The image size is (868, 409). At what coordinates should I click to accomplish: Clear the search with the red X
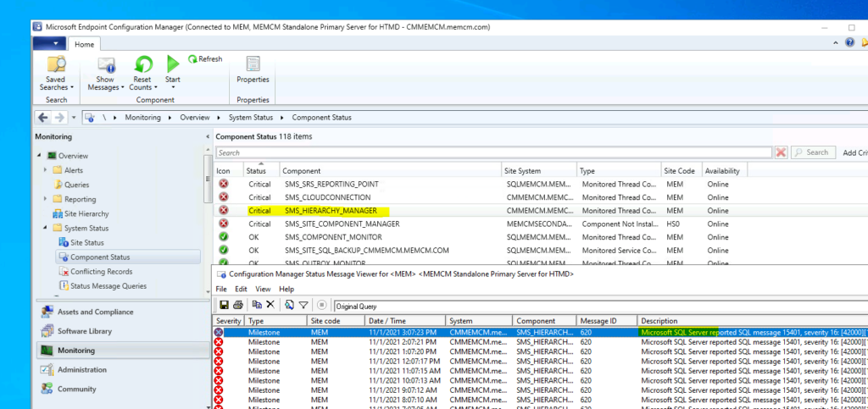point(781,152)
